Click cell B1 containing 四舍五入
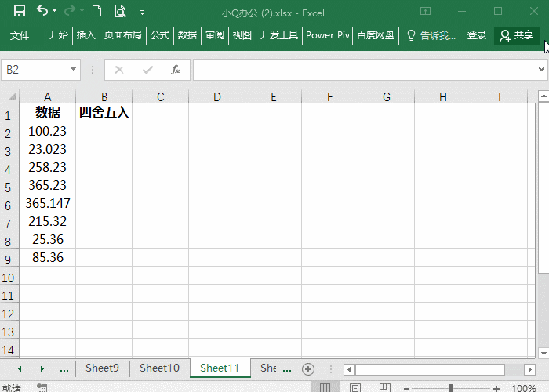The width and height of the screenshot is (549, 392). 104,113
